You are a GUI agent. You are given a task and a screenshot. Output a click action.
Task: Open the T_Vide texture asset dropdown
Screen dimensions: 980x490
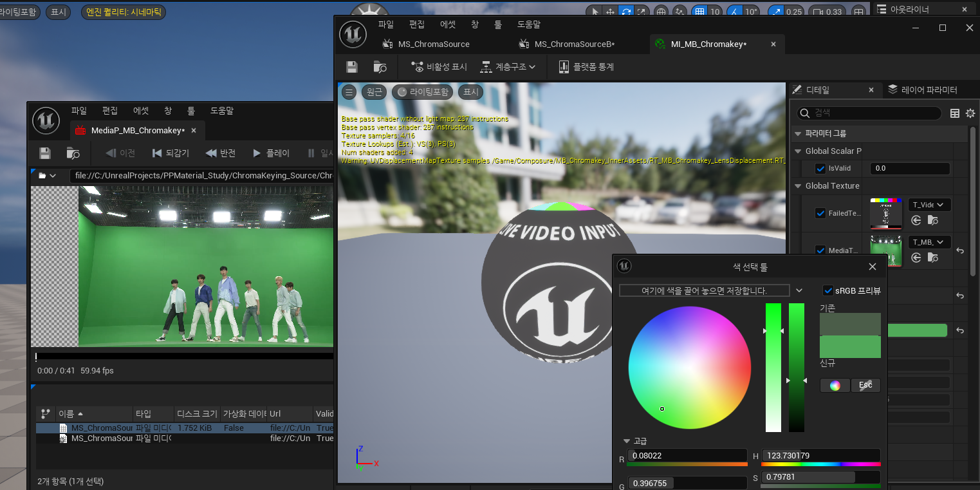929,205
